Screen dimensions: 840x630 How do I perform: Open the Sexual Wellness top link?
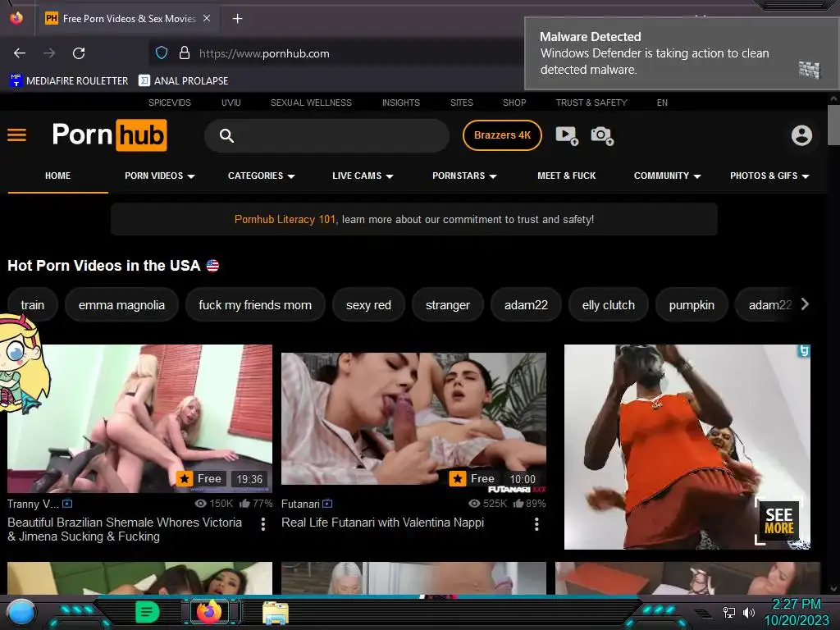point(311,103)
